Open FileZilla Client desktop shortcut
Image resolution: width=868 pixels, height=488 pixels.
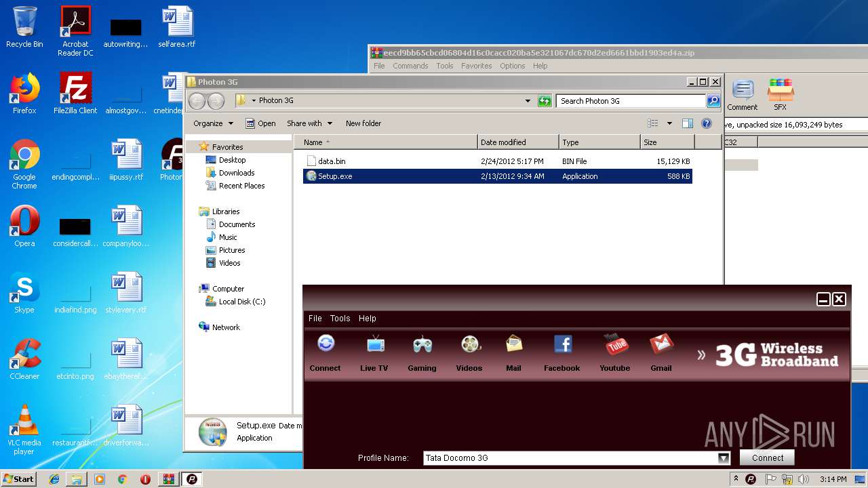click(75, 94)
